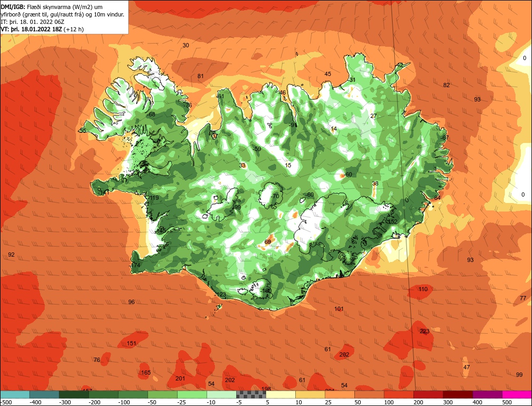The width and height of the screenshot is (532, 406).
Task: Click the flux value -31 in the northeast
Action: point(352,80)
